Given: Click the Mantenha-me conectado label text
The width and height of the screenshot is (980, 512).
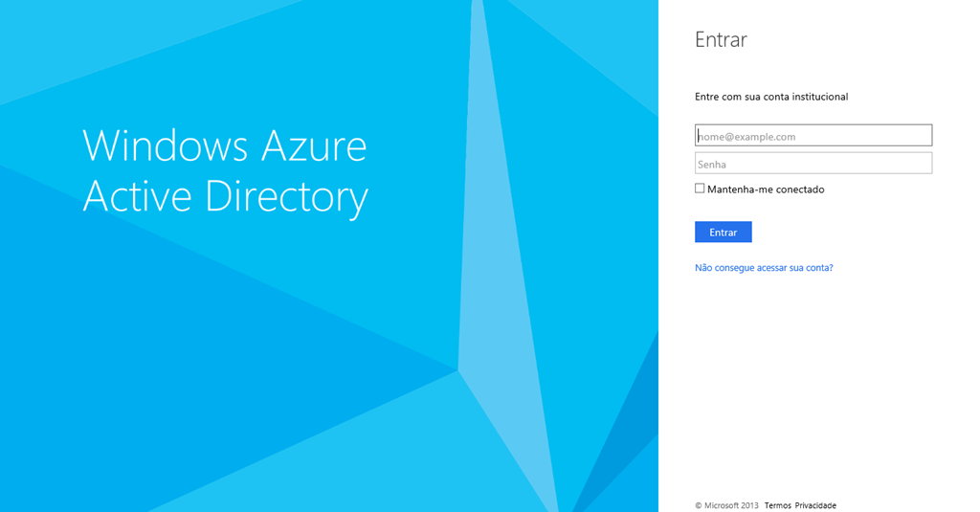Looking at the screenshot, I should (766, 189).
